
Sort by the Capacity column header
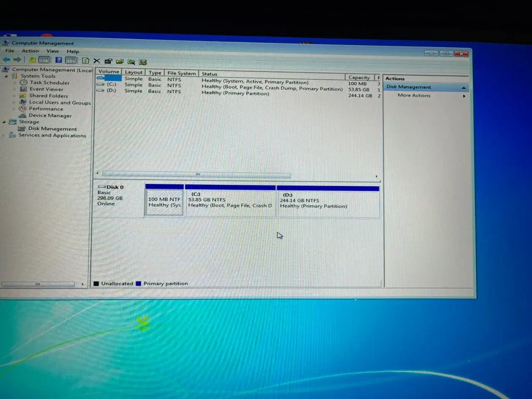pyautogui.click(x=359, y=78)
